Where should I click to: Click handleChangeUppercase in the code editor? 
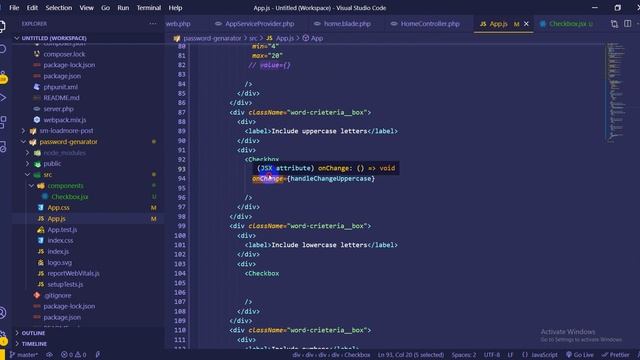coord(331,178)
